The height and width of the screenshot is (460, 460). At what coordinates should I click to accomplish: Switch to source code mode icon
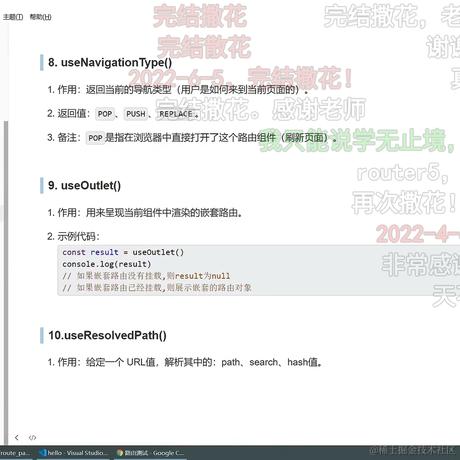32,437
